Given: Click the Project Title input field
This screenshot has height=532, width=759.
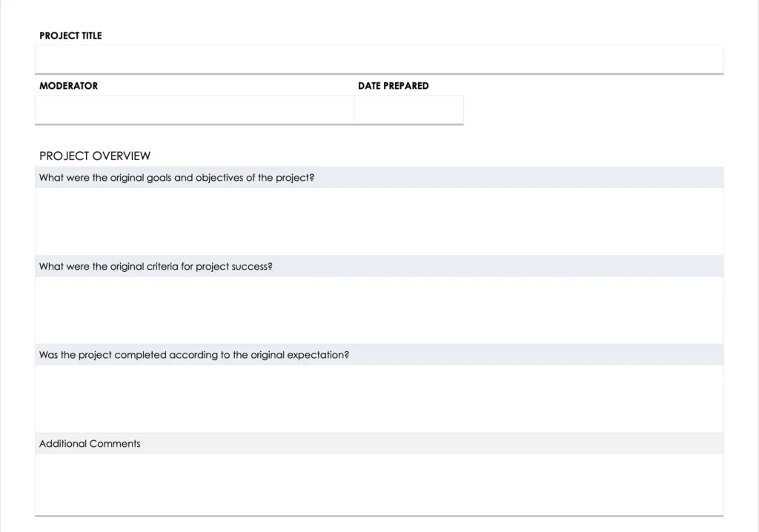Looking at the screenshot, I should pos(379,59).
